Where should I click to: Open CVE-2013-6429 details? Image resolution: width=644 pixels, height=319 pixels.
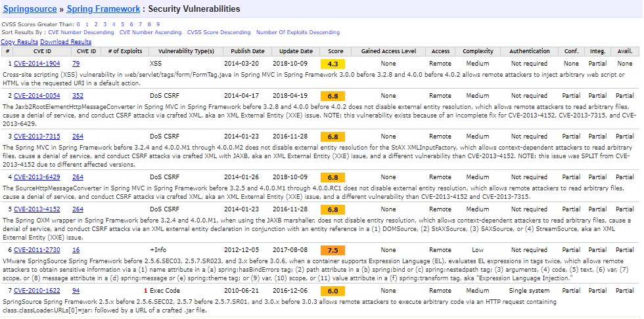[x=37, y=177]
